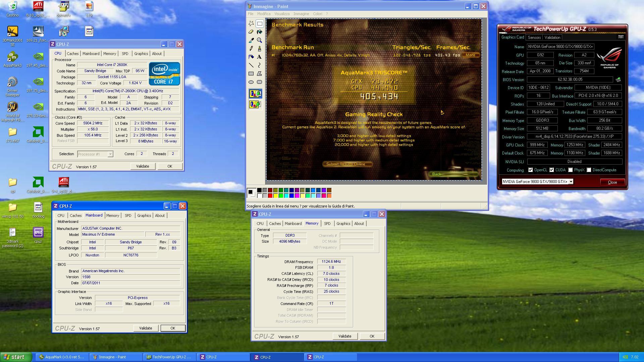
Task: Switch to TechPowerUp GPU-Z taskbar button
Action: (x=169, y=357)
